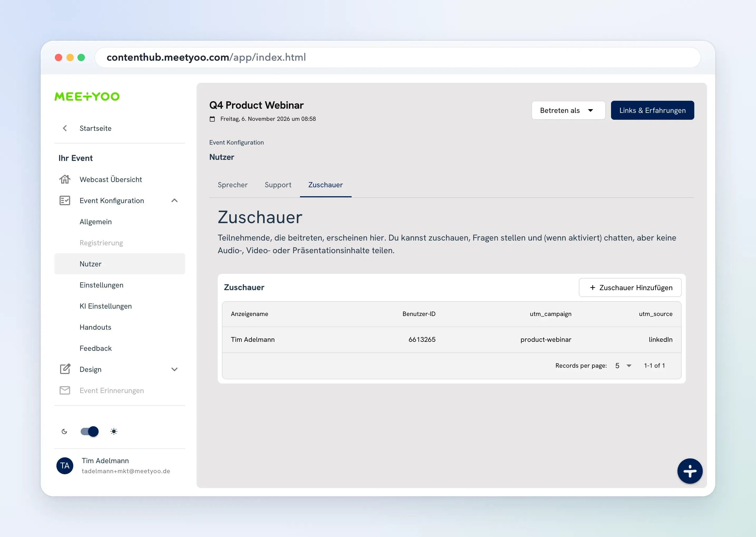Switch to the Support tab
Image resolution: width=756 pixels, height=537 pixels.
pos(278,185)
